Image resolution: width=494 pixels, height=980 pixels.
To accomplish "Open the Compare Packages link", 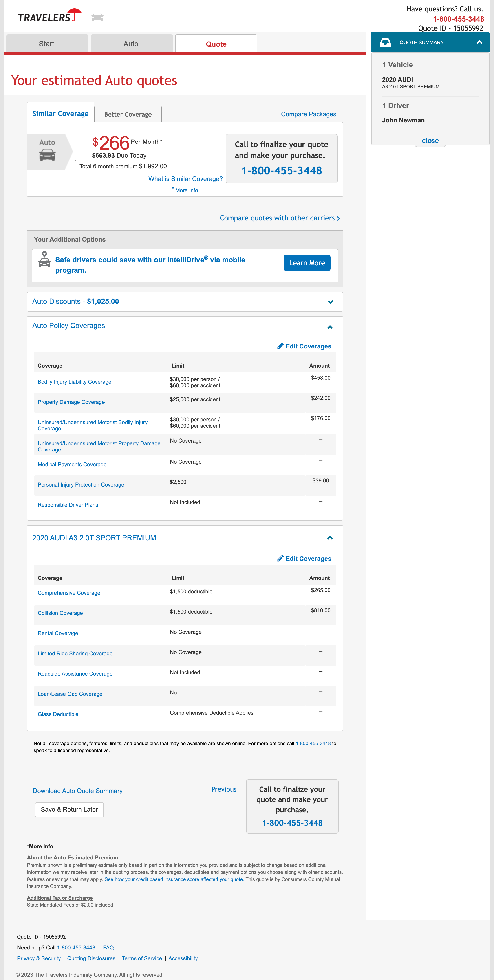I will click(308, 114).
